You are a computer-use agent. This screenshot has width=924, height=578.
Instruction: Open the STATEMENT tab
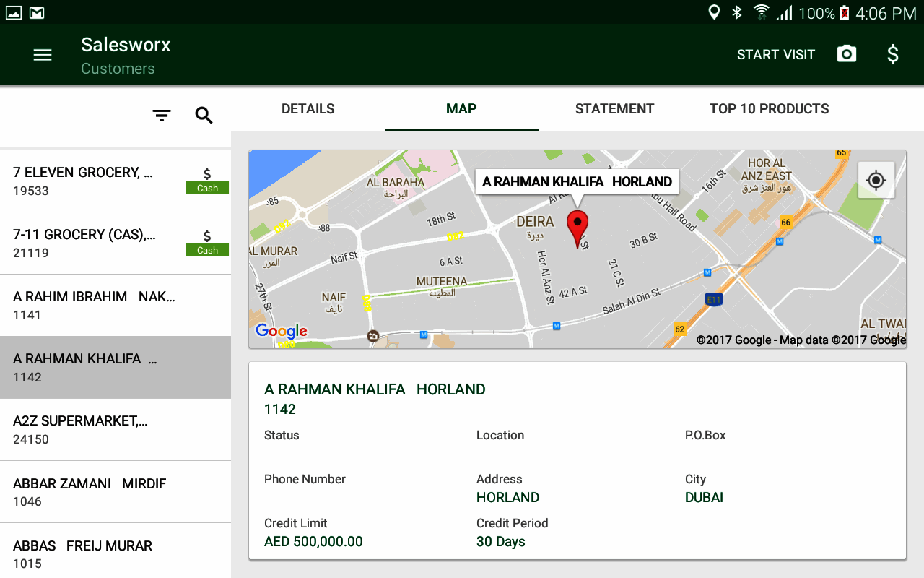click(614, 109)
